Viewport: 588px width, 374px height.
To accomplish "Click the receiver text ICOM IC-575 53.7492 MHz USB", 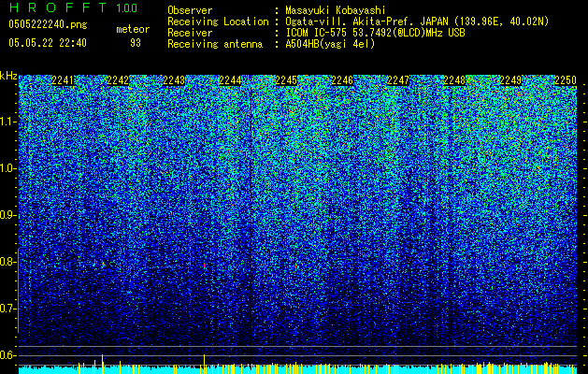I will (x=375, y=33).
